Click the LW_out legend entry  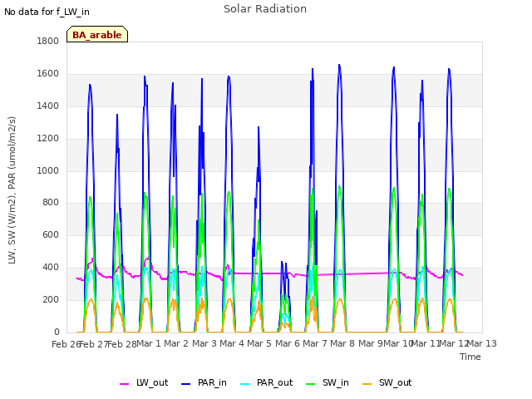tap(144, 382)
